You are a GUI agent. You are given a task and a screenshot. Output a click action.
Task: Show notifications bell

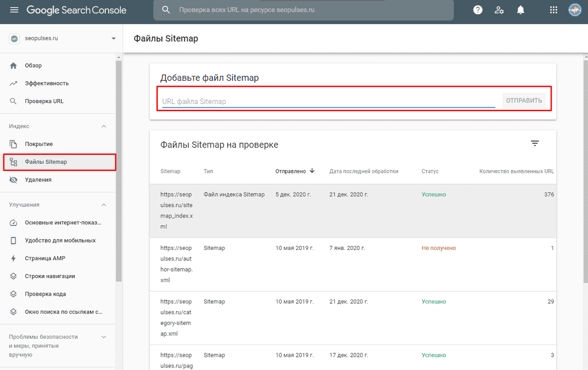tap(520, 10)
